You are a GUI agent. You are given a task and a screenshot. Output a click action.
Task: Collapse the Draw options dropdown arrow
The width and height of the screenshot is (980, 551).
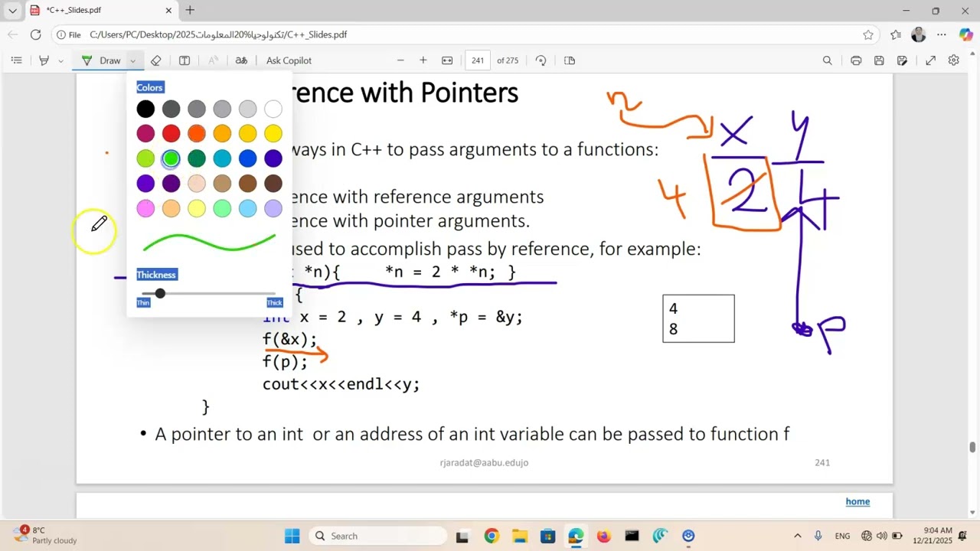click(x=132, y=60)
